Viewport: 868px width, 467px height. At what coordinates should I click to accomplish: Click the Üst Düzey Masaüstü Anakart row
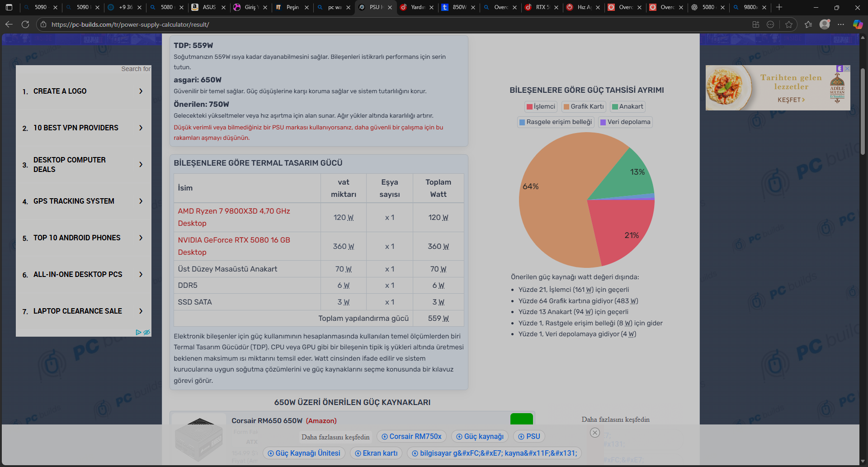click(319, 269)
